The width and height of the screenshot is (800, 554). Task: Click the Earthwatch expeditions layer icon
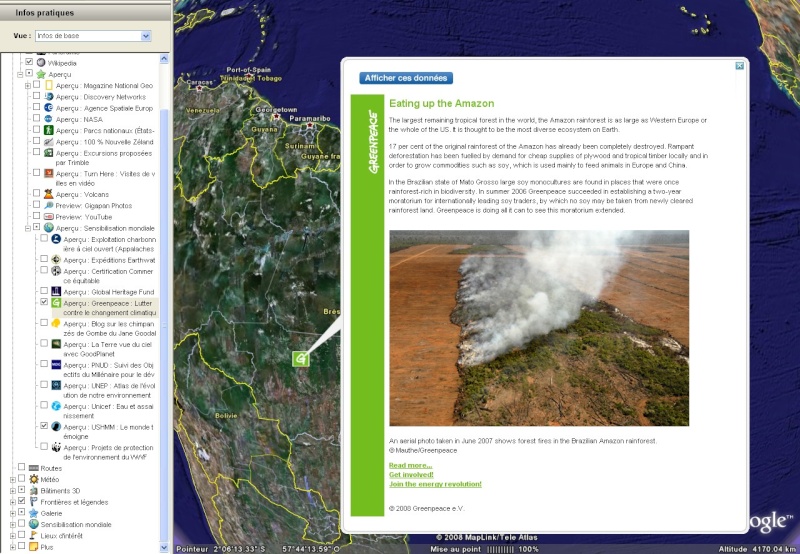point(56,260)
